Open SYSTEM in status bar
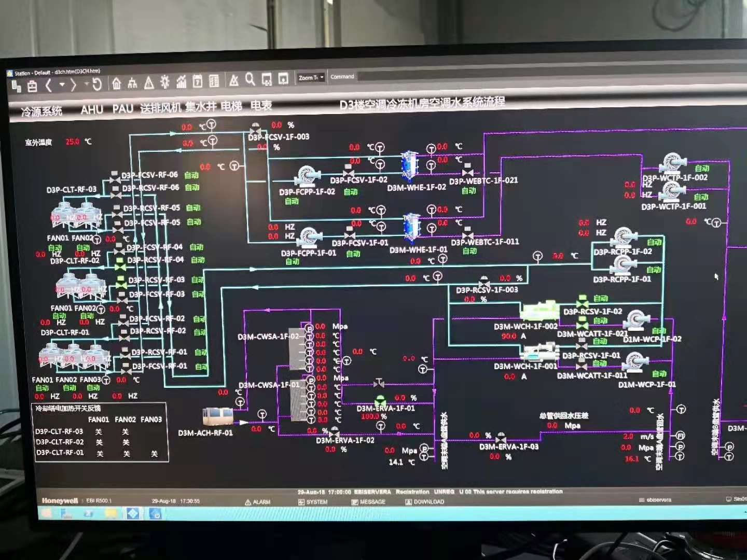The image size is (747, 560). 313,502
